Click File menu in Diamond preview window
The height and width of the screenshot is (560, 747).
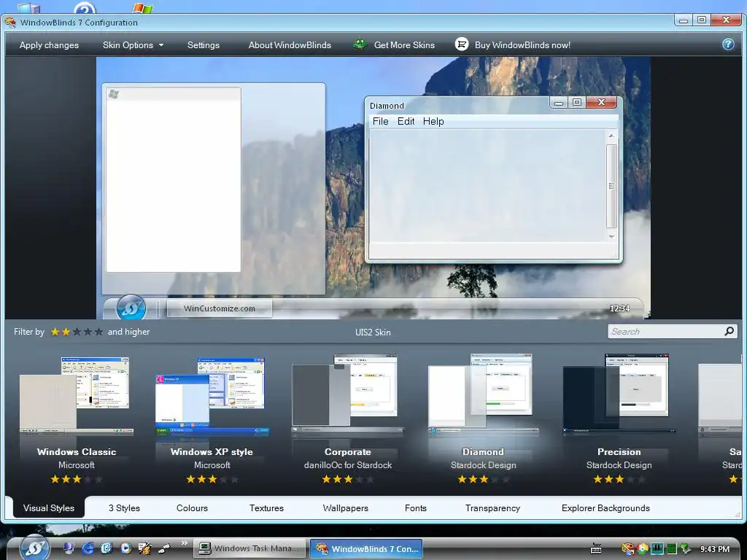pos(380,121)
